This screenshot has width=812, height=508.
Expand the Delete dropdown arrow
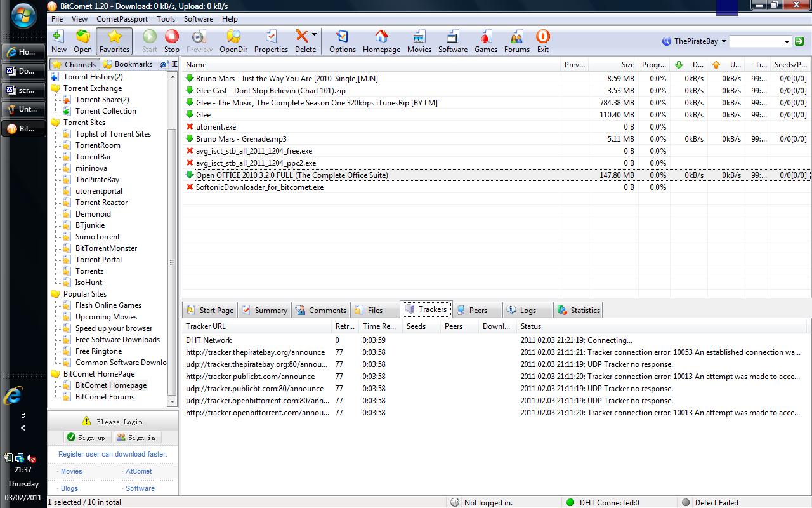point(314,35)
